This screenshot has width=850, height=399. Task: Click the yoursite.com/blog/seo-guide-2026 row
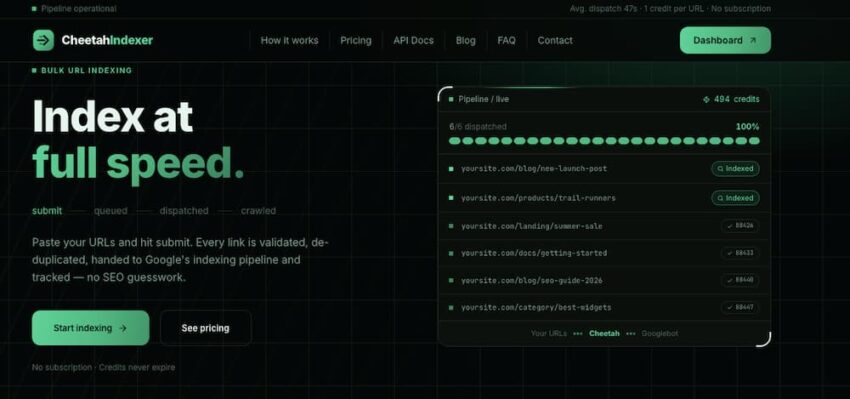pyautogui.click(x=604, y=280)
